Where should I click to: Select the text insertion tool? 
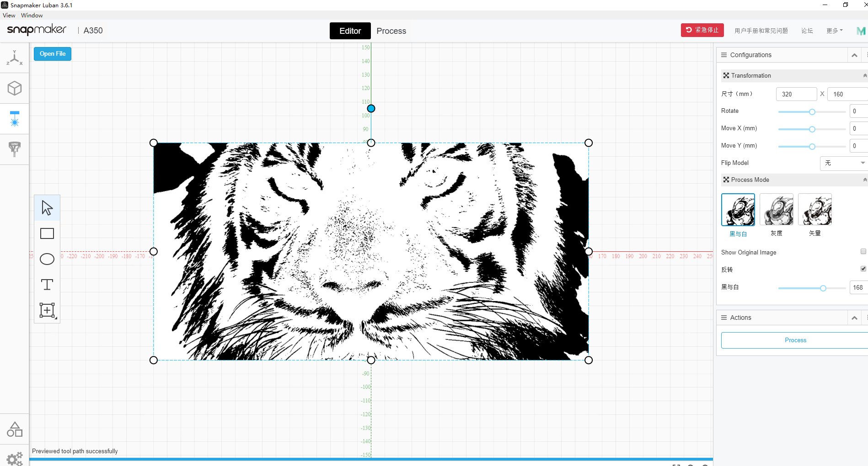click(x=47, y=285)
